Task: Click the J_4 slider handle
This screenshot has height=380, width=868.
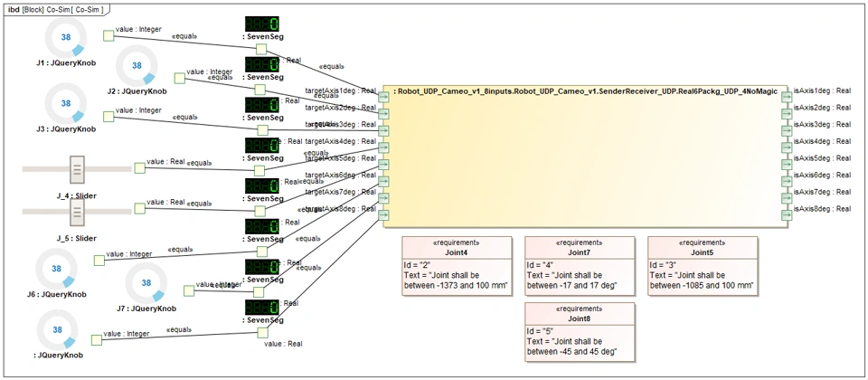Action: (x=77, y=169)
